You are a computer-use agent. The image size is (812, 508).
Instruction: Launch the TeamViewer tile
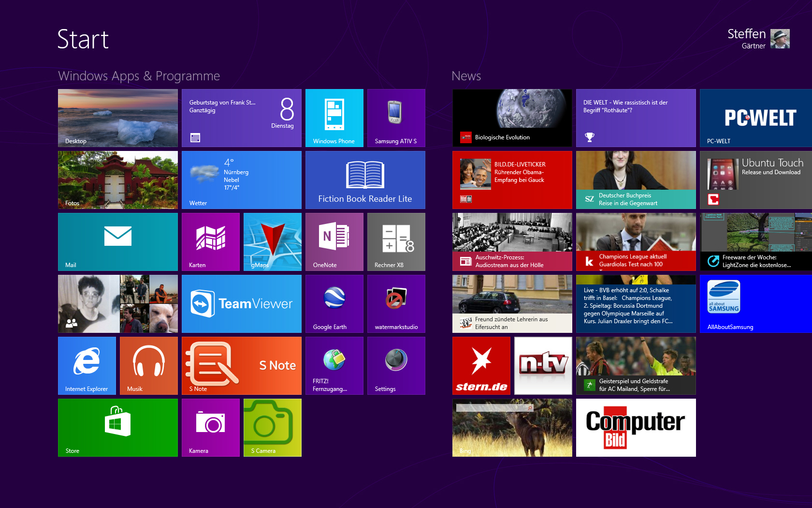(x=242, y=304)
